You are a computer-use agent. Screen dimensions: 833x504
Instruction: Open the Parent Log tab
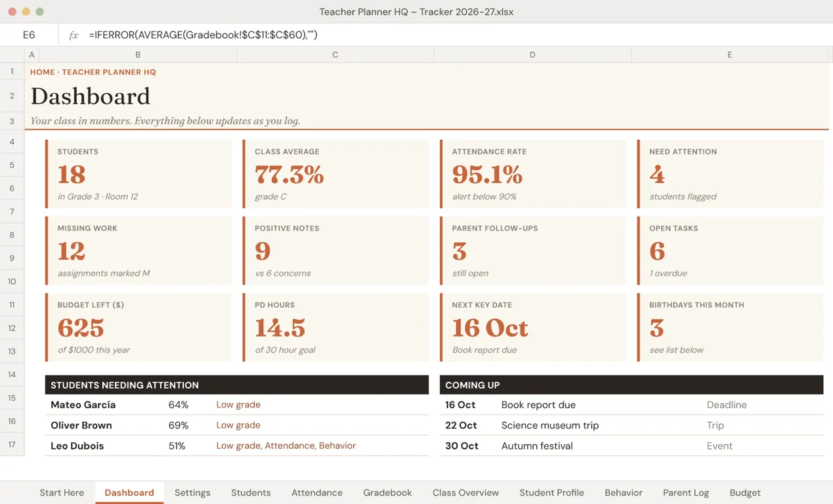686,492
